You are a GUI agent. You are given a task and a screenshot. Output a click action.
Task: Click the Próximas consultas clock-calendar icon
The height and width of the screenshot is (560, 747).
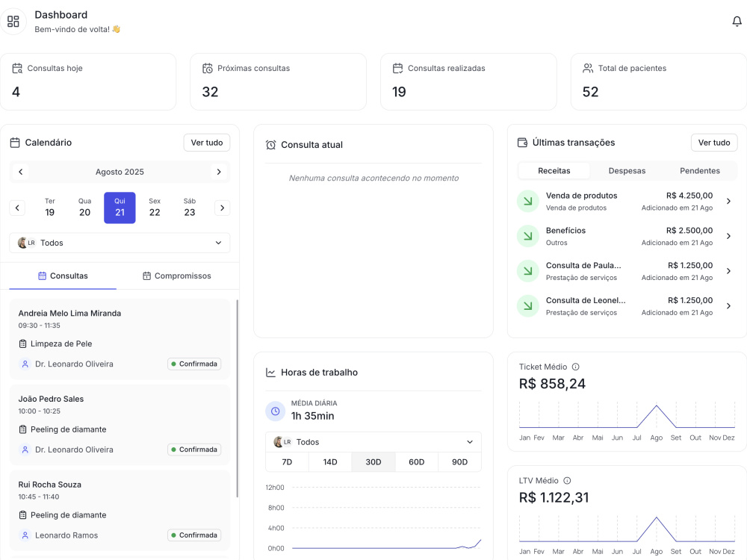click(x=207, y=69)
